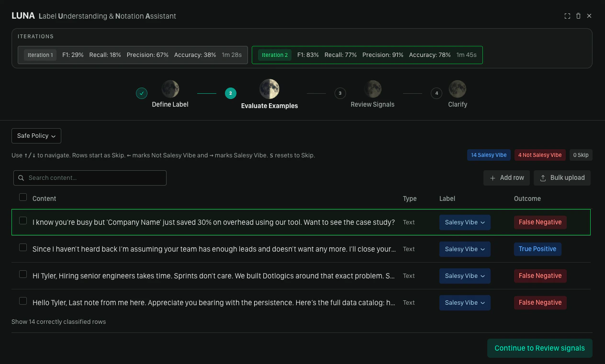Select the Iteration 1 results card

pos(133,55)
